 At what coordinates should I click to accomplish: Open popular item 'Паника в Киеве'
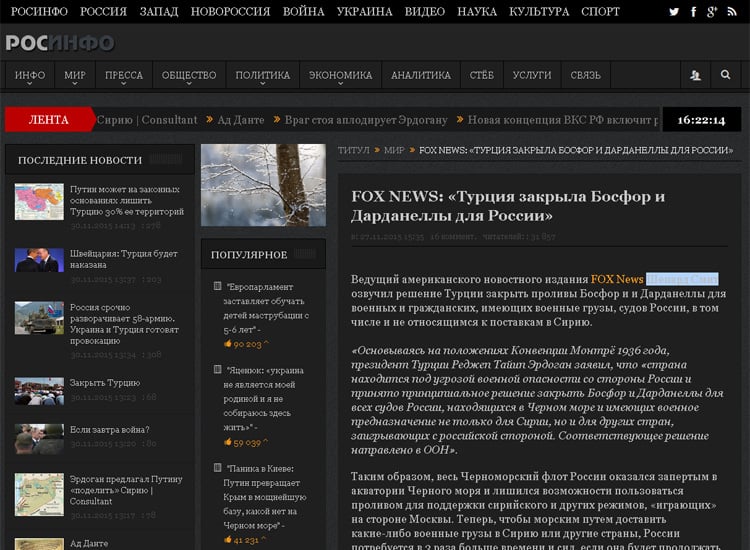tap(265, 497)
